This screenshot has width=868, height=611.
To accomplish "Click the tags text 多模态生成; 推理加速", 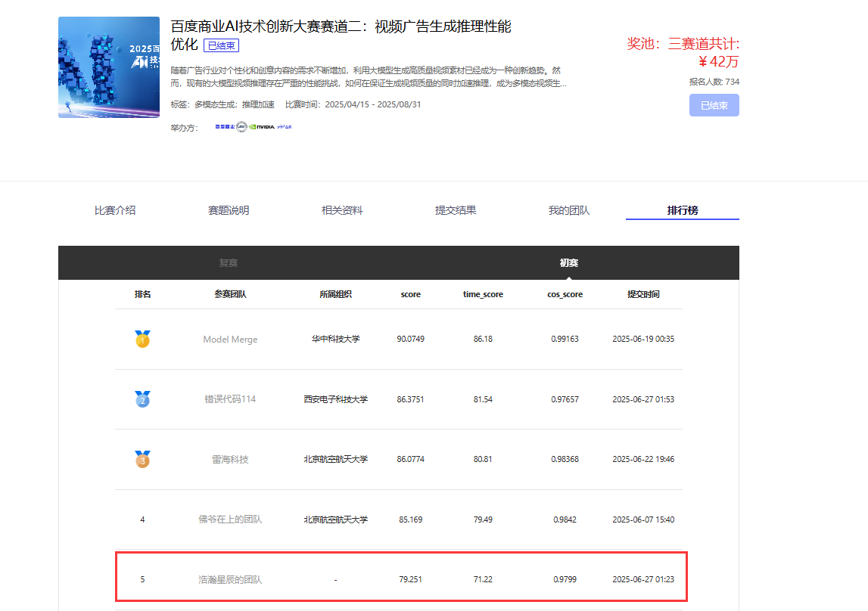I will [x=235, y=104].
